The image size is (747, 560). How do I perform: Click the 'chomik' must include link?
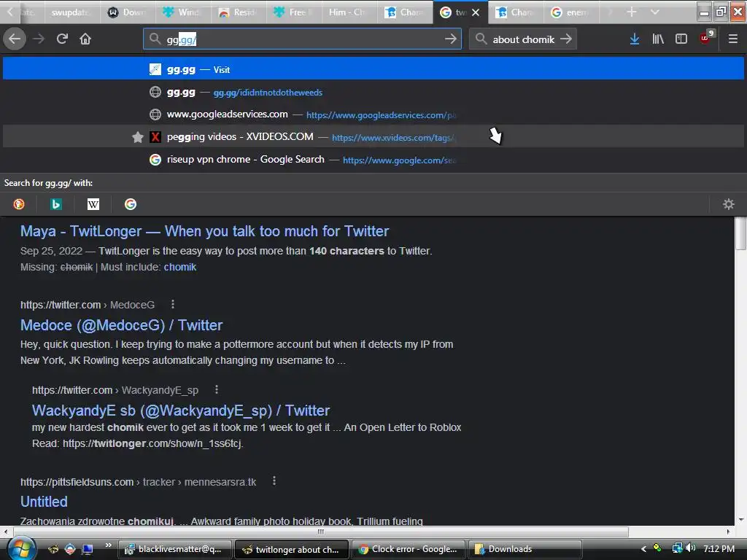[x=179, y=267]
